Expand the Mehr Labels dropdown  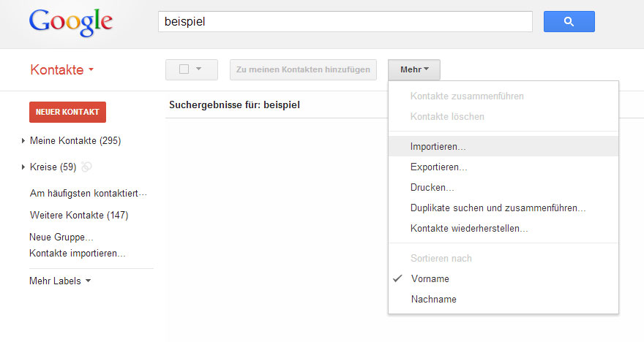tap(60, 281)
